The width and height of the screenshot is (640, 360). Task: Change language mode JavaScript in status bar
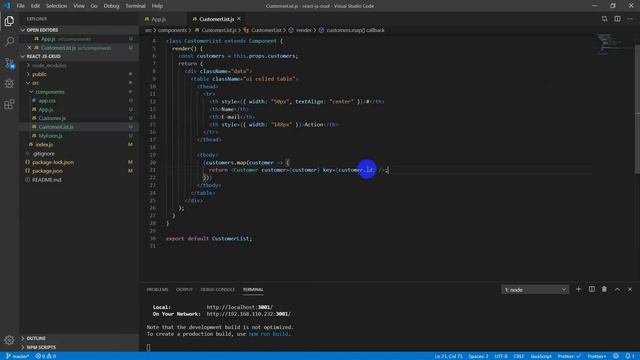coord(541,356)
